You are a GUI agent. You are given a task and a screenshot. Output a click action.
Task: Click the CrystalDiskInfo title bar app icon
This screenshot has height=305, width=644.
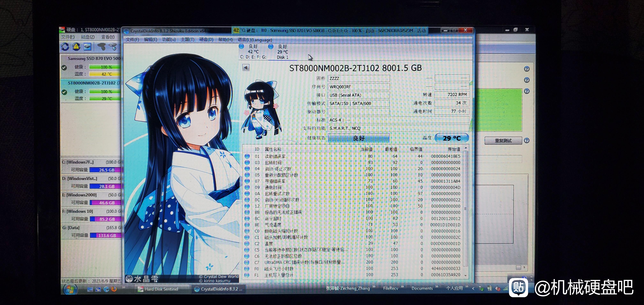pos(126,31)
